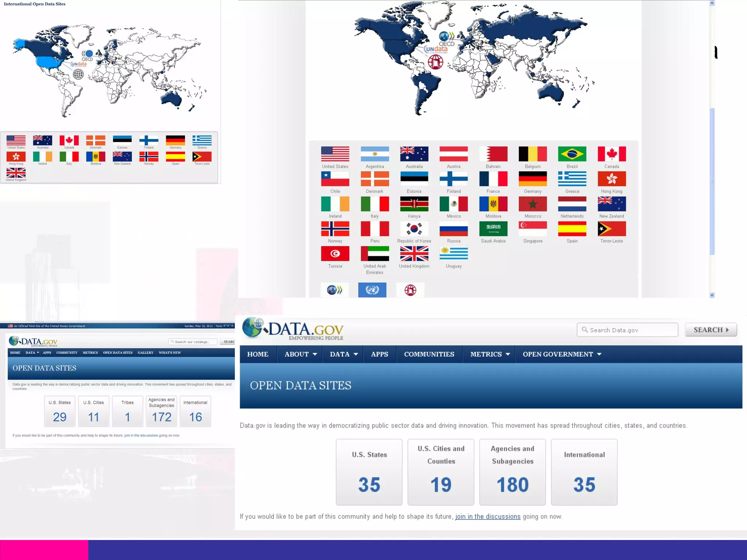Click the 'Search our catalogs' field in the small page

pyautogui.click(x=193, y=342)
